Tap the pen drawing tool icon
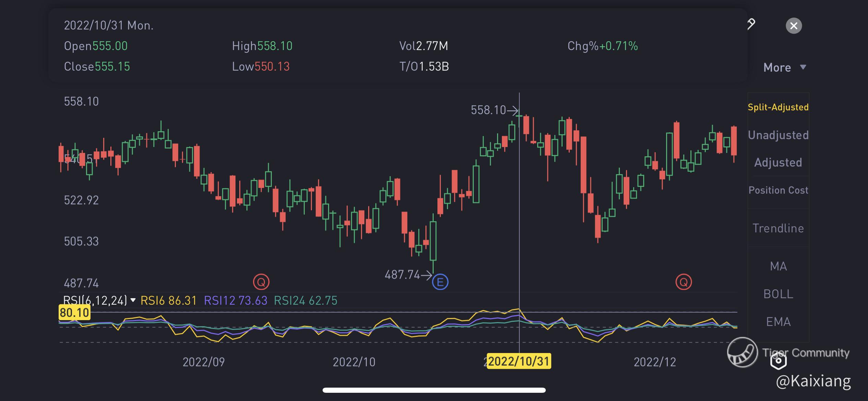The image size is (868, 401). (751, 24)
